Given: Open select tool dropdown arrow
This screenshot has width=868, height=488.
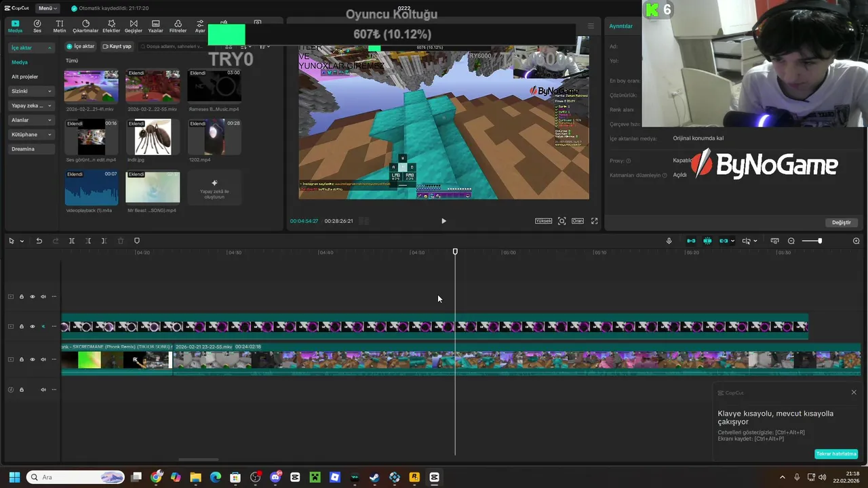Looking at the screenshot, I should pyautogui.click(x=22, y=241).
